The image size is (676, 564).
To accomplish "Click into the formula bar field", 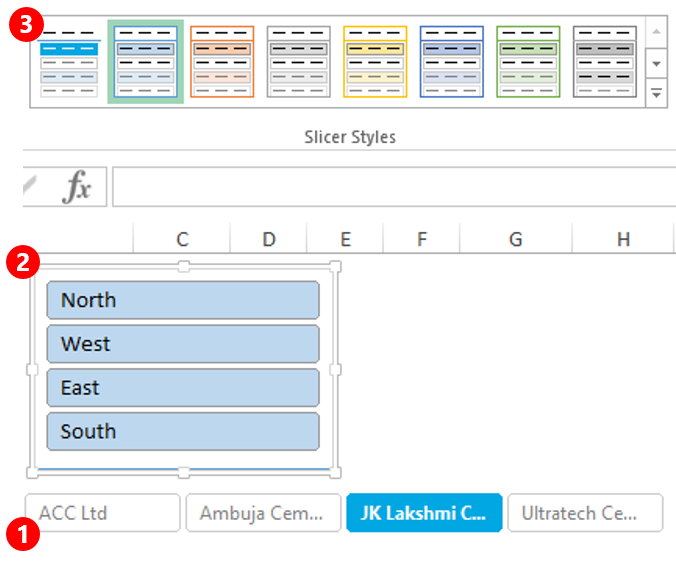I will click(x=394, y=187).
